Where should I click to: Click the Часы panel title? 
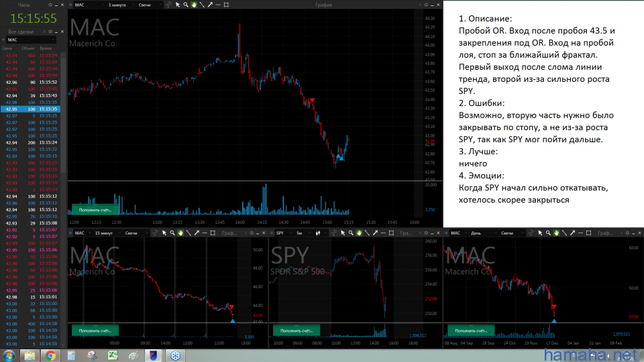pyautogui.click(x=24, y=5)
